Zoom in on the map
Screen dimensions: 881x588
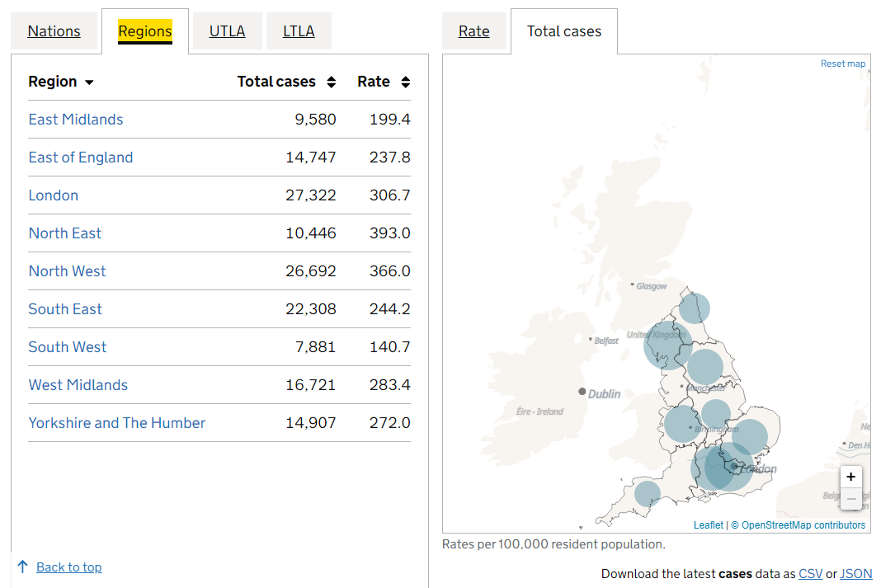[850, 477]
